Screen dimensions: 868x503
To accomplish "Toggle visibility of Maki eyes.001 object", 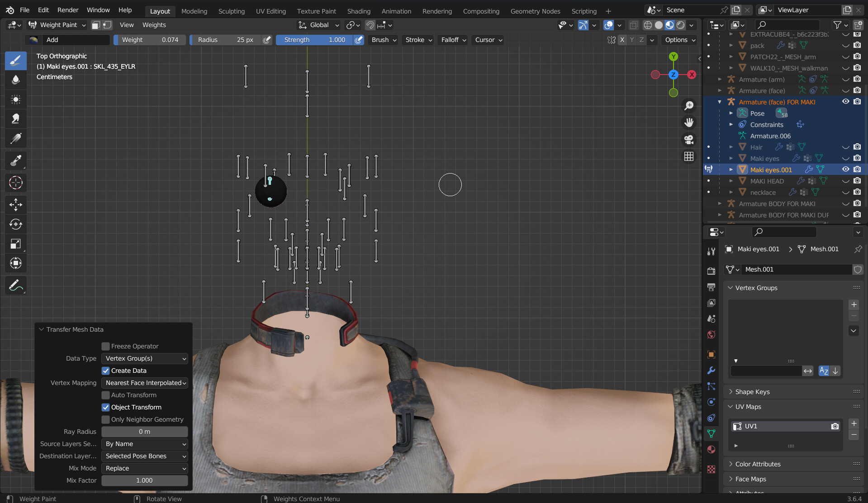I will [845, 169].
